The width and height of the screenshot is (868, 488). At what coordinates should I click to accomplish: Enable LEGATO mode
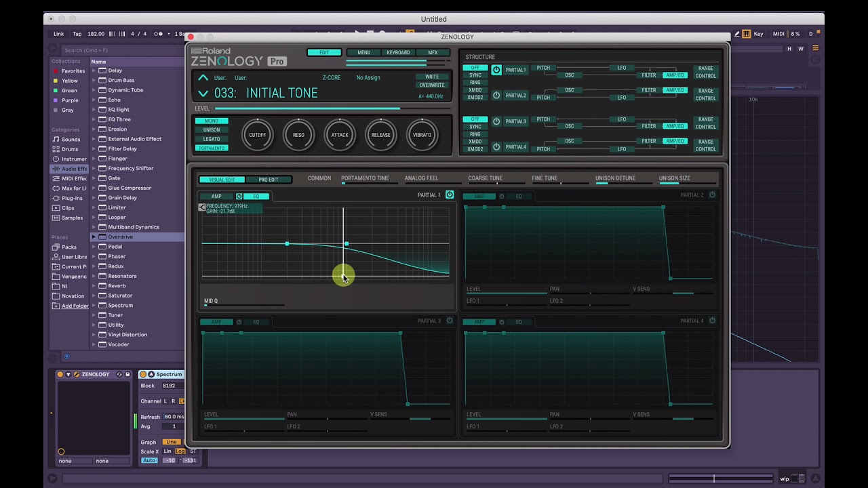pos(212,139)
